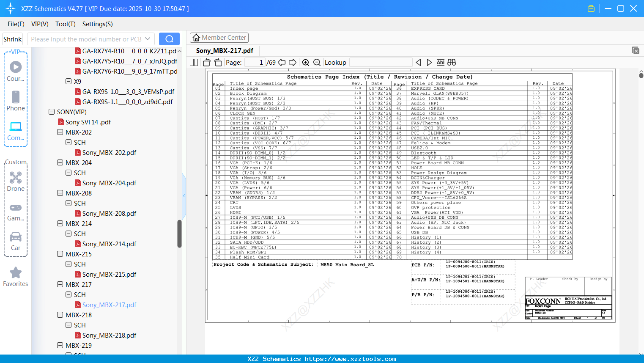Click the home icon in Member Center
The image size is (644, 363).
pos(196,38)
